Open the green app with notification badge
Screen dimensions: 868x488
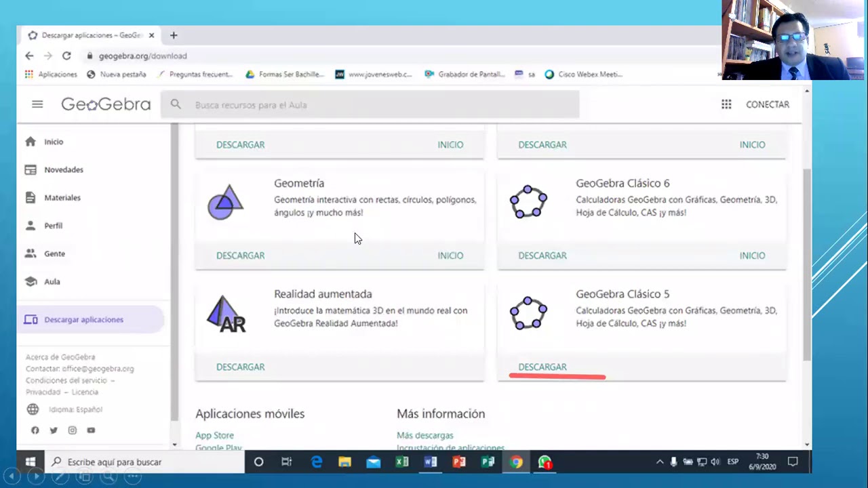(545, 462)
